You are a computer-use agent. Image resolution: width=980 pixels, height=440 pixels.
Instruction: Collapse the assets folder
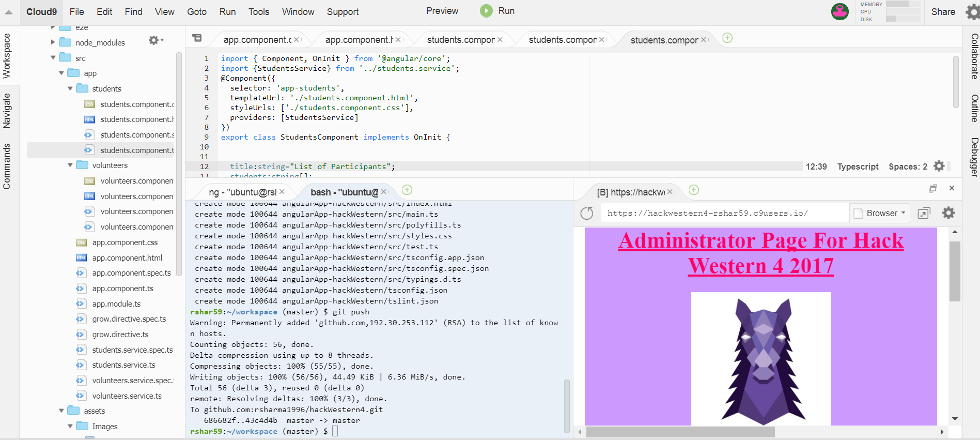[61, 411]
